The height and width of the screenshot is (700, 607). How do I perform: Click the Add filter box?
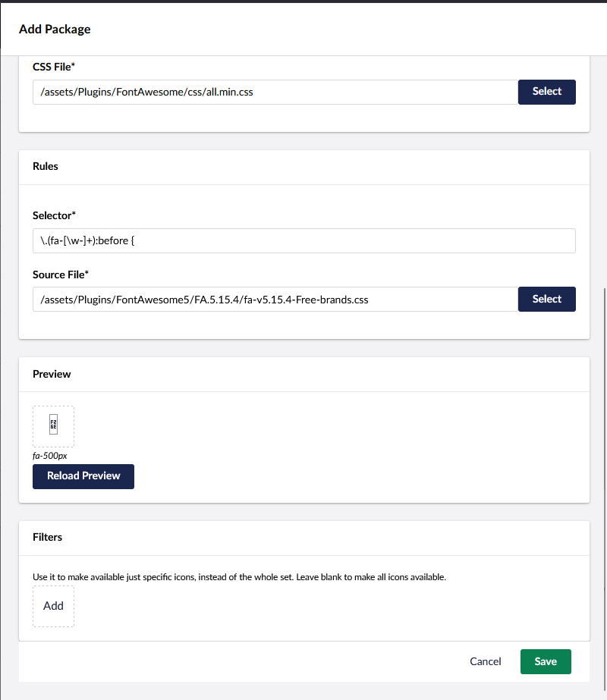point(53,606)
